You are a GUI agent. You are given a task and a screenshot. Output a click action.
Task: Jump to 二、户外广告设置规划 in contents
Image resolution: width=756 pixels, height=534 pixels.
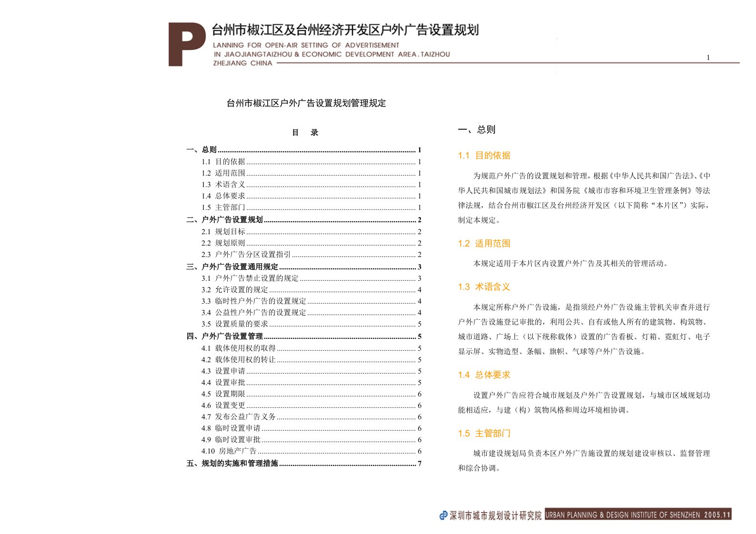(x=304, y=220)
